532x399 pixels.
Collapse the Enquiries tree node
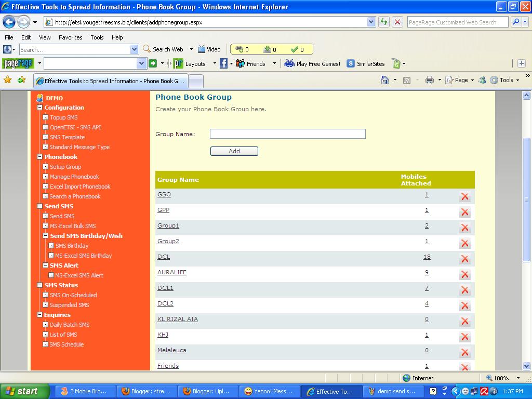tap(39, 314)
